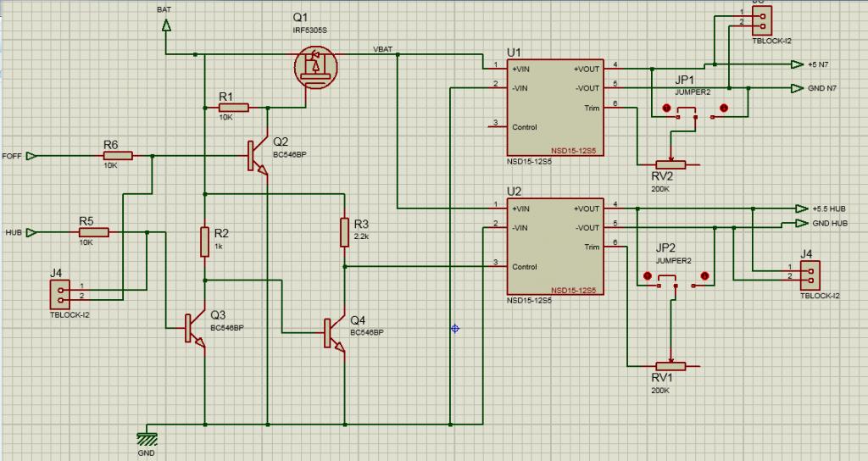Select transistor Q3 near the ground rail
Image resolution: width=868 pixels, height=461 pixels.
[x=194, y=328]
